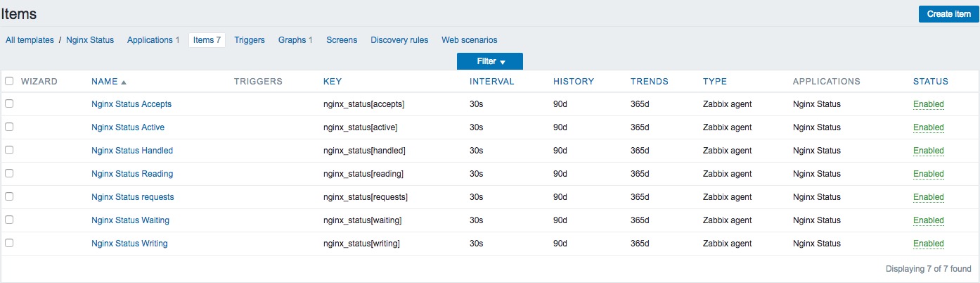The width and height of the screenshot is (980, 283).
Task: Click the Displaying 7 of 7 found text
Action: point(928,269)
